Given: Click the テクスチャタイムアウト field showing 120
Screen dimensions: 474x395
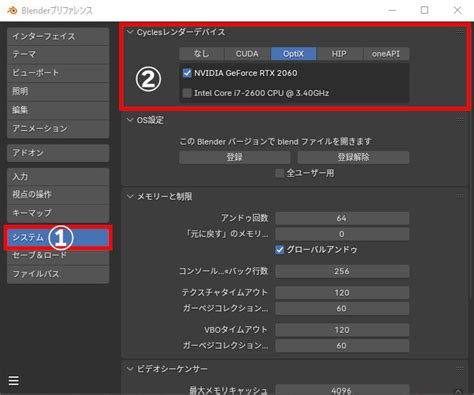Looking at the screenshot, I should pos(342,293).
